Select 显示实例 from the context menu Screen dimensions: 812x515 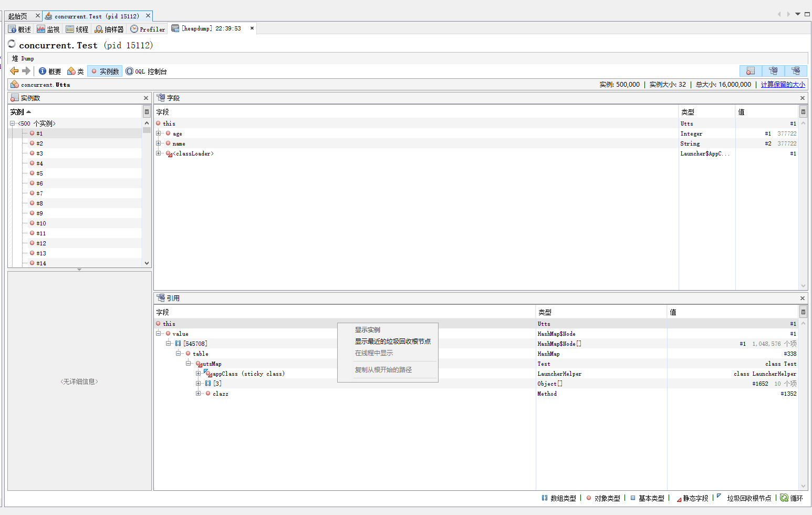click(x=367, y=329)
